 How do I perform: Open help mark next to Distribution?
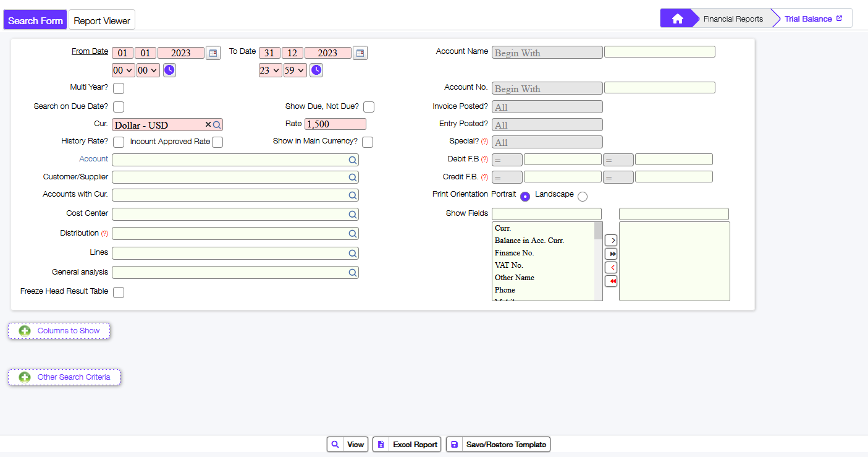point(104,234)
